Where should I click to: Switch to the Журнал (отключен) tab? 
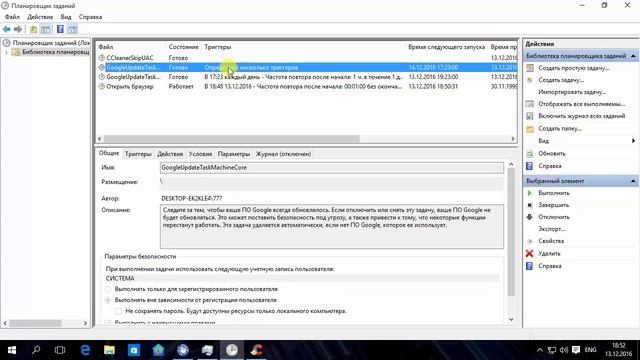pyautogui.click(x=283, y=154)
